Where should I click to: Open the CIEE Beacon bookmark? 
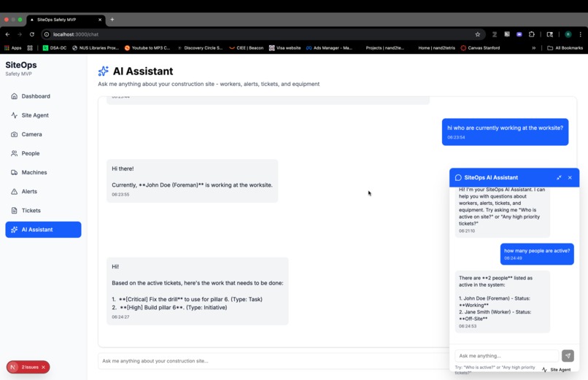click(246, 48)
